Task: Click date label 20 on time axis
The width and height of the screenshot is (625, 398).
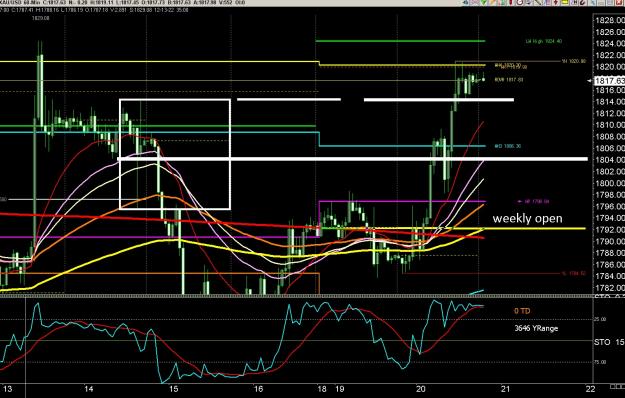Action: click(421, 389)
